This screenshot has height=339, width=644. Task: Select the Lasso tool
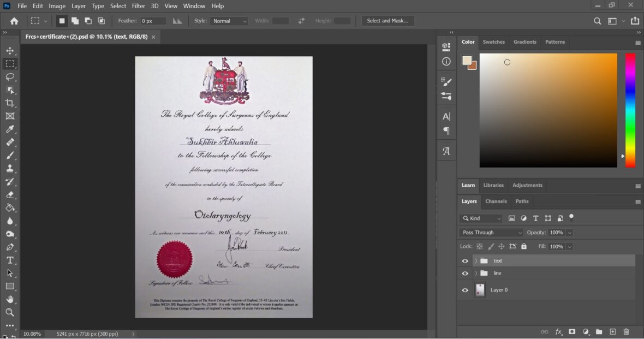coord(10,76)
